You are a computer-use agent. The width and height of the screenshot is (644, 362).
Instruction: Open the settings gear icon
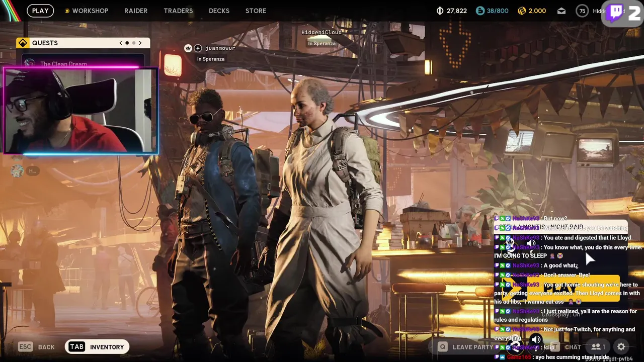click(x=621, y=347)
